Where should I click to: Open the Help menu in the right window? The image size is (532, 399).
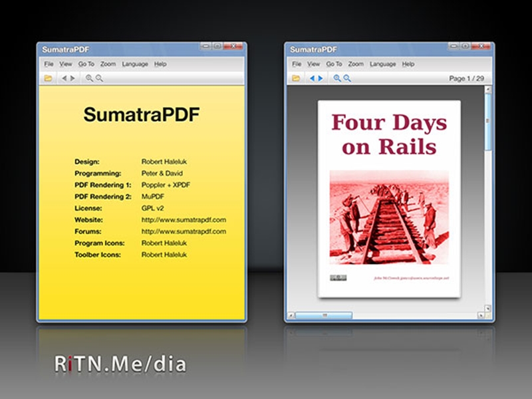click(408, 64)
